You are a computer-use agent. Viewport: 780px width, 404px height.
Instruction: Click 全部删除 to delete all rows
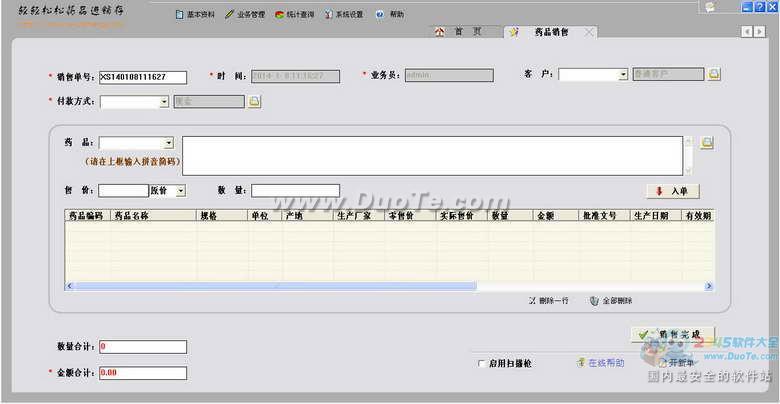tap(611, 301)
